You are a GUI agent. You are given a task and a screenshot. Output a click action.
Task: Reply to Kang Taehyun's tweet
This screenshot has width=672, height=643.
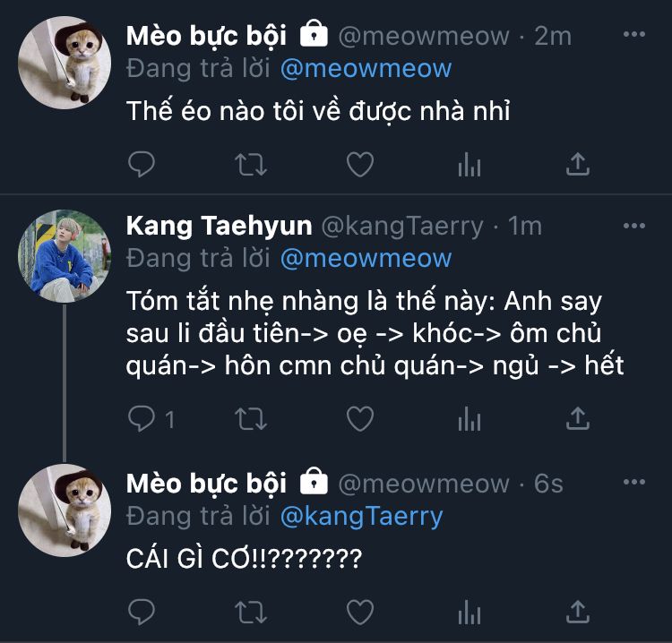pos(142,418)
